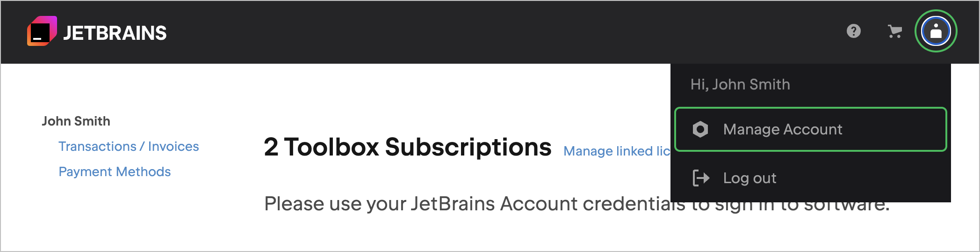Select the John Smith sidebar heading
The height and width of the screenshot is (252, 980).
pyautogui.click(x=76, y=121)
